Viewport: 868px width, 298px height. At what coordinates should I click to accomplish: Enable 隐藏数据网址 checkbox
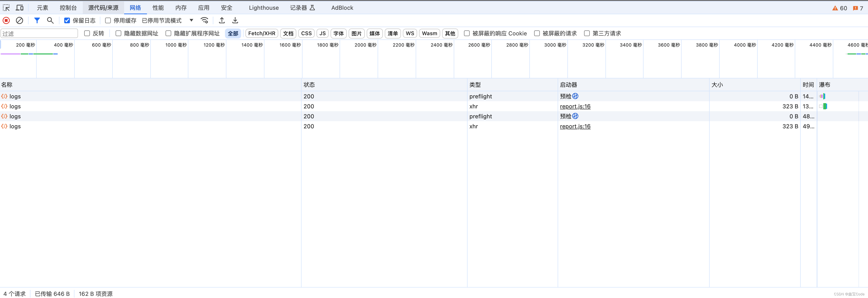coord(118,33)
